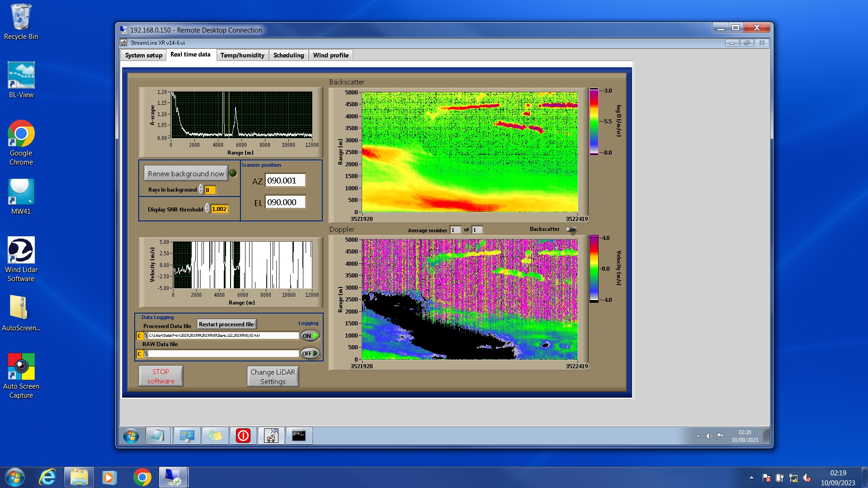Toggle the processed data Logging ON switch
Image resolution: width=868 pixels, height=488 pixels.
[310, 336]
